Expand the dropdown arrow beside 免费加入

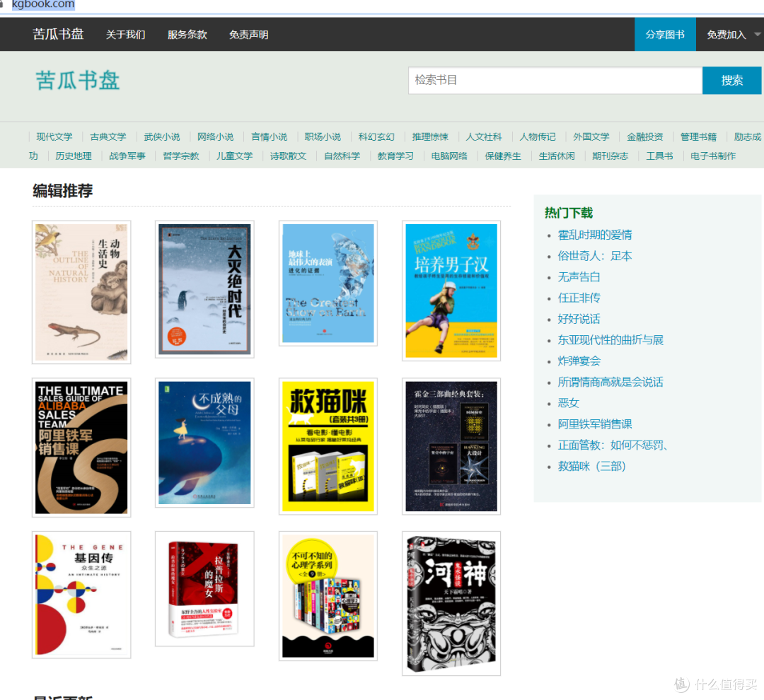coord(757,35)
